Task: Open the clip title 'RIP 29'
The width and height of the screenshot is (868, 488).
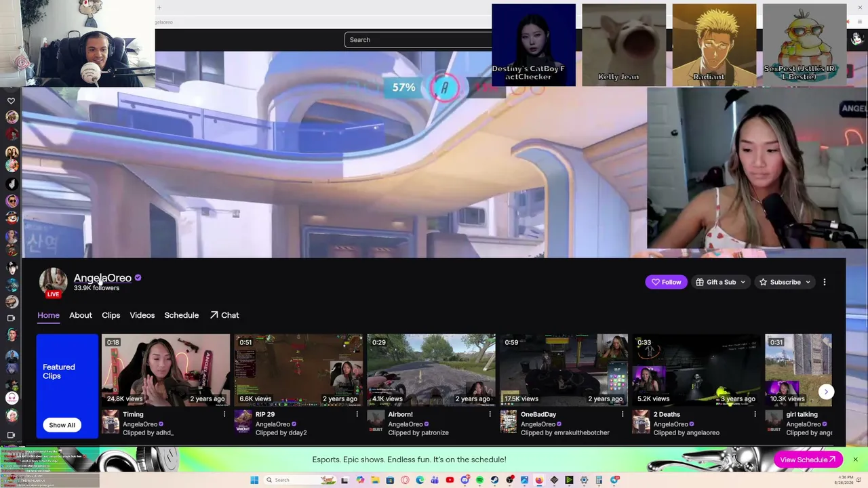Action: 265,414
